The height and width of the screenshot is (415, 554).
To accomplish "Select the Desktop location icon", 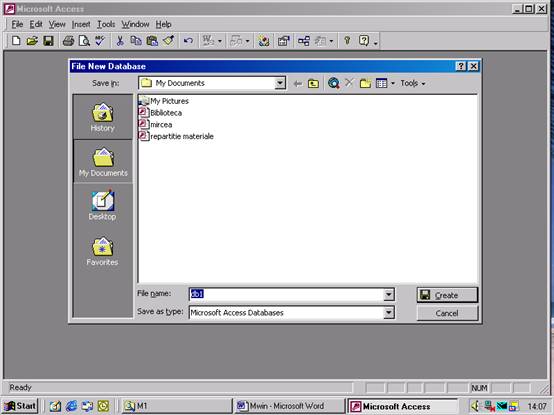I will 102,206.
